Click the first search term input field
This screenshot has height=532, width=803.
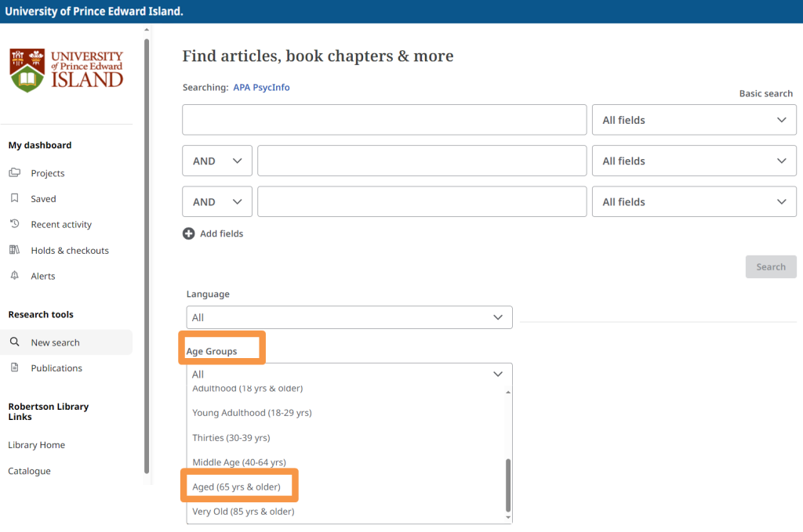coord(384,120)
